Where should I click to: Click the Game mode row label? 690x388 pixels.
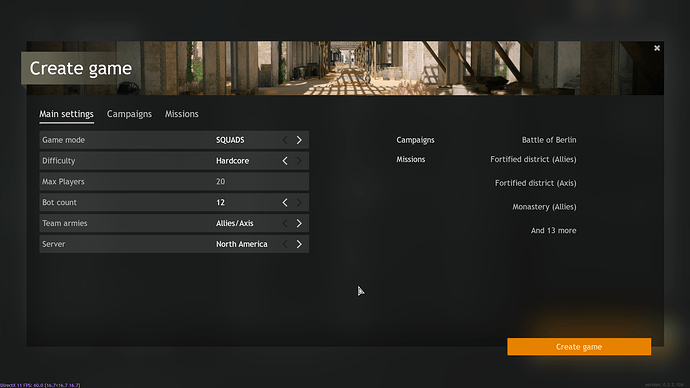[x=63, y=140]
